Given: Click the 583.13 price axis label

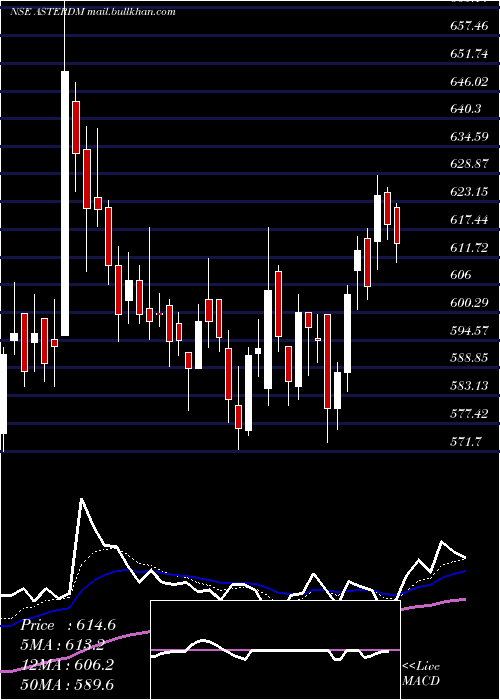Looking at the screenshot, I should 469,386.
